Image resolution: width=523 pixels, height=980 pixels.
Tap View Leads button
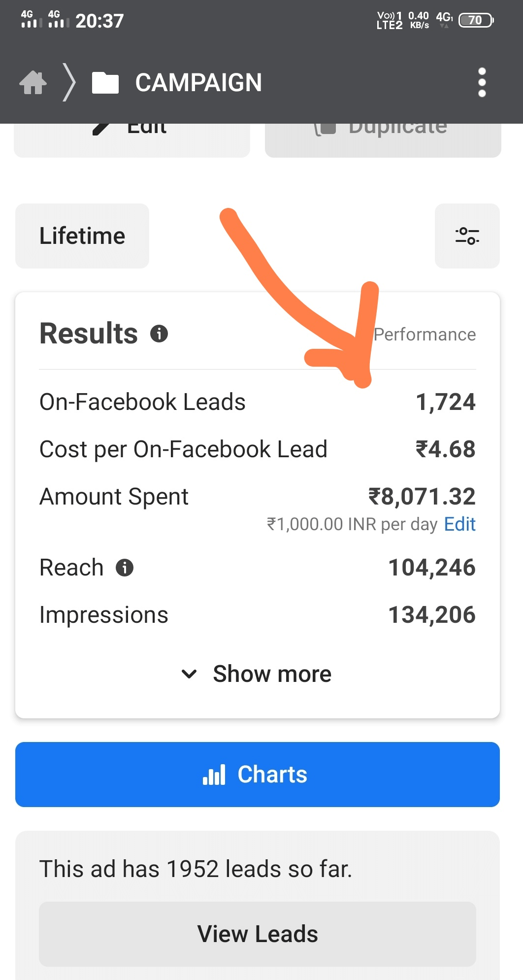pos(258,934)
